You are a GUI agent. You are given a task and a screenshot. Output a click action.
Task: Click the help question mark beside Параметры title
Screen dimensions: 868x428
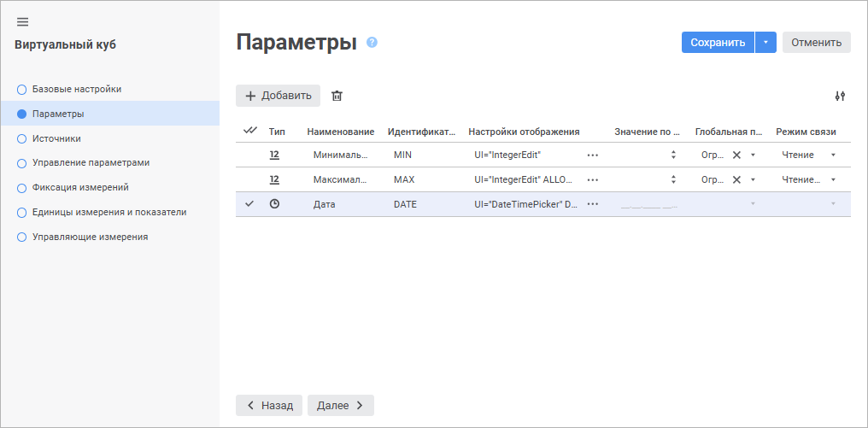click(372, 42)
